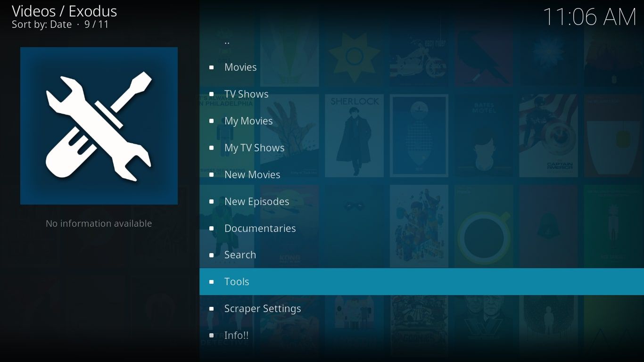Open the Search item
The height and width of the screenshot is (362, 644).
tap(421, 255)
